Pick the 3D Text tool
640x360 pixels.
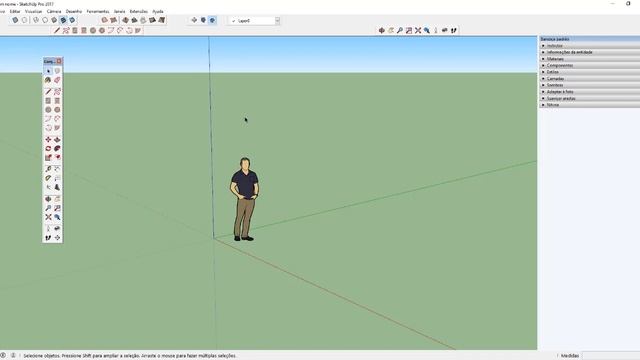pyautogui.click(x=57, y=187)
